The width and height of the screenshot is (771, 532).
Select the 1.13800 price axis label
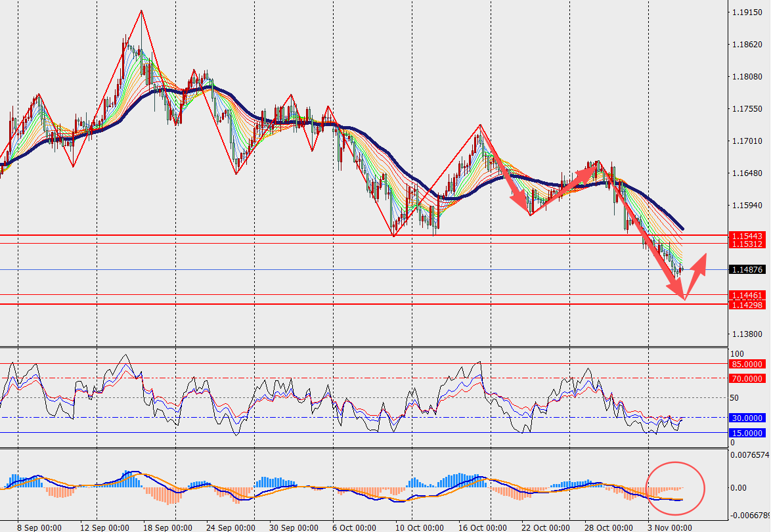[x=747, y=334]
